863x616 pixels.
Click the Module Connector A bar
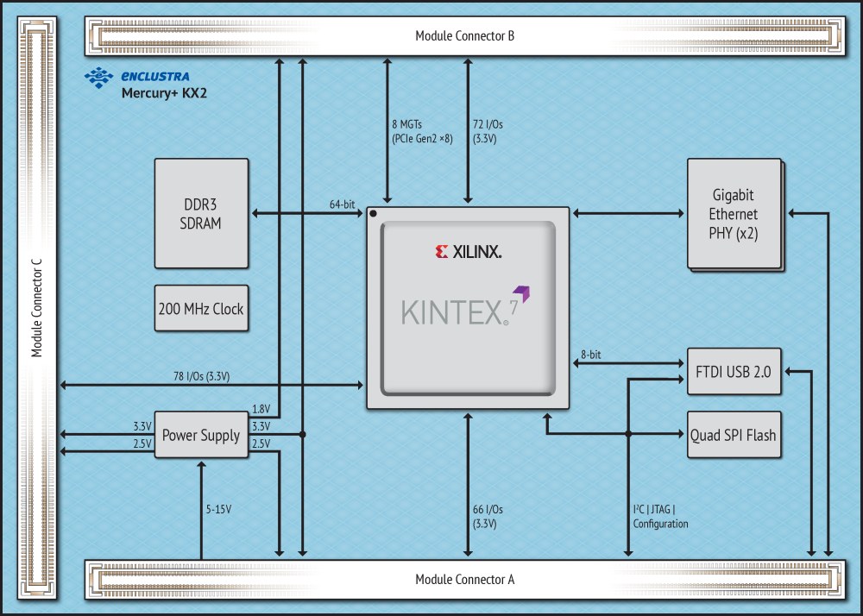pos(465,579)
